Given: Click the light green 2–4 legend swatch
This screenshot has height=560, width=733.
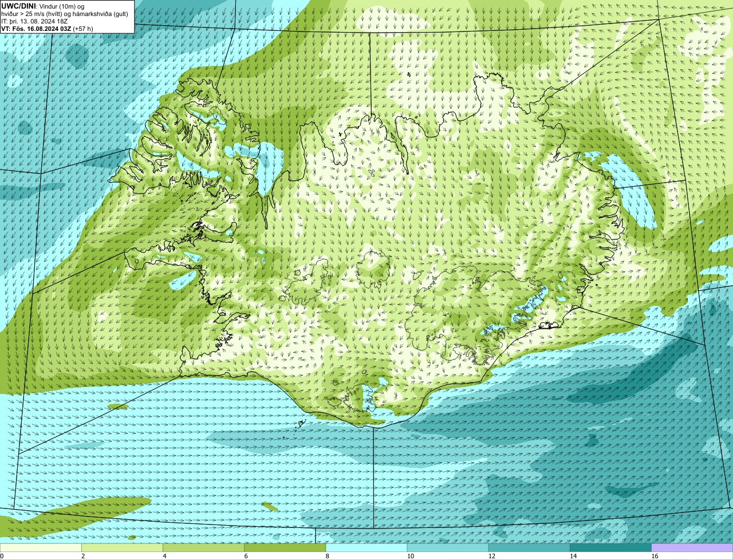Looking at the screenshot, I should pos(123,547).
